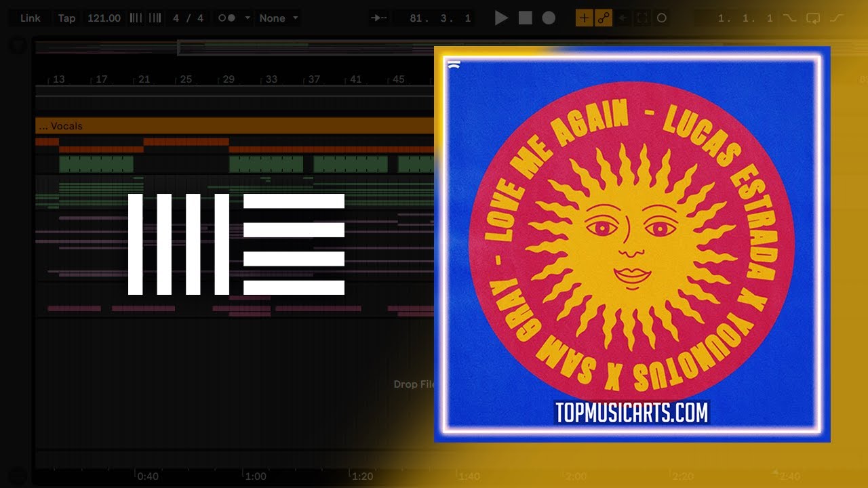Click the 1:20 mark on the time ruler
868x488 pixels.
363,476
